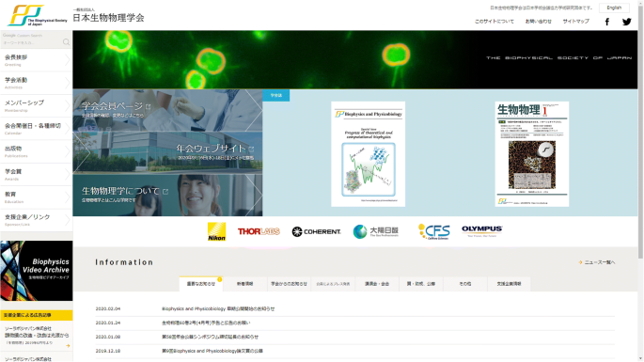
Task: Expand the Membership sidebar item
Action: pyautogui.click(x=36, y=105)
